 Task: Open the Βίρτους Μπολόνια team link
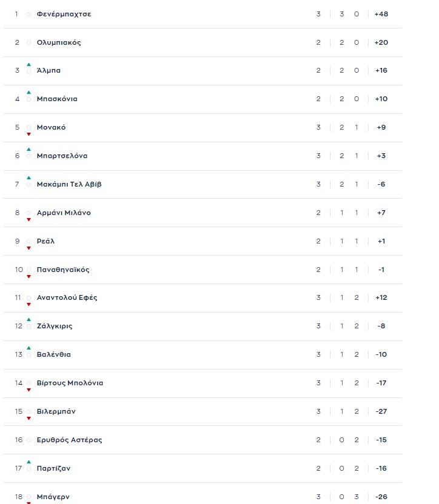pos(70,383)
